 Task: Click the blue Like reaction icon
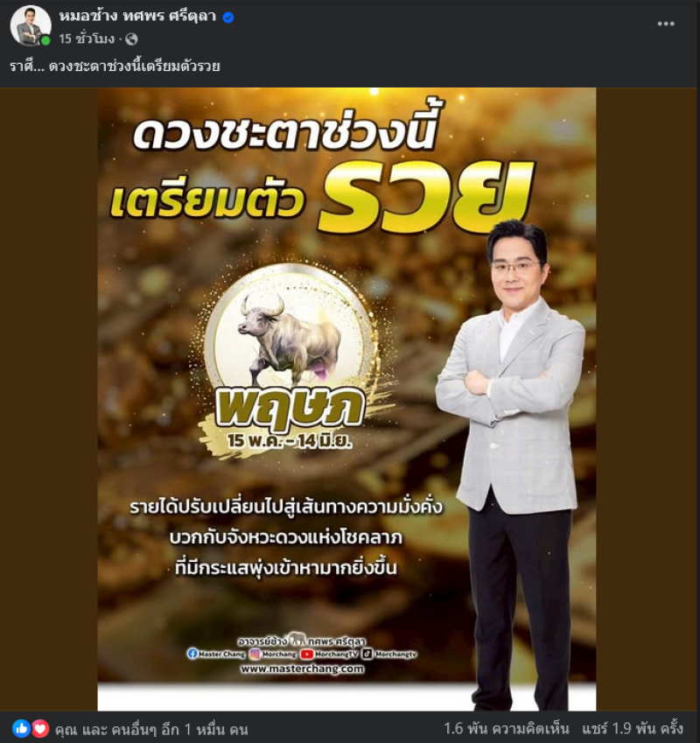click(x=21, y=728)
